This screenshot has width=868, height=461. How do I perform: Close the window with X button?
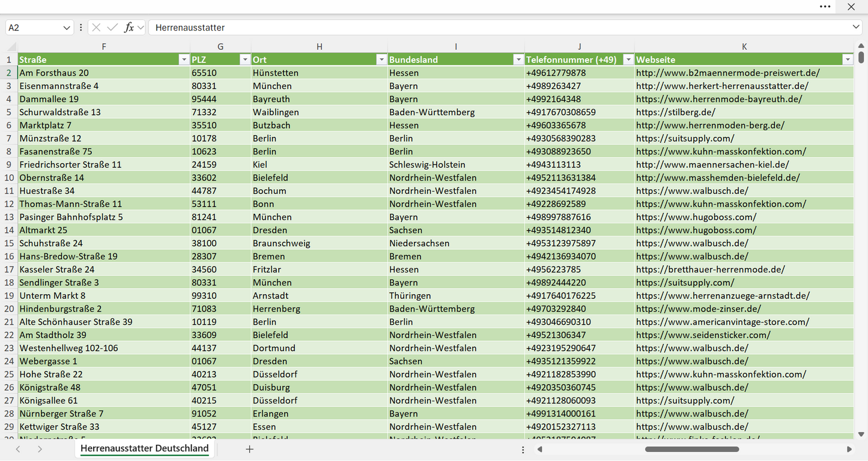pos(851,7)
